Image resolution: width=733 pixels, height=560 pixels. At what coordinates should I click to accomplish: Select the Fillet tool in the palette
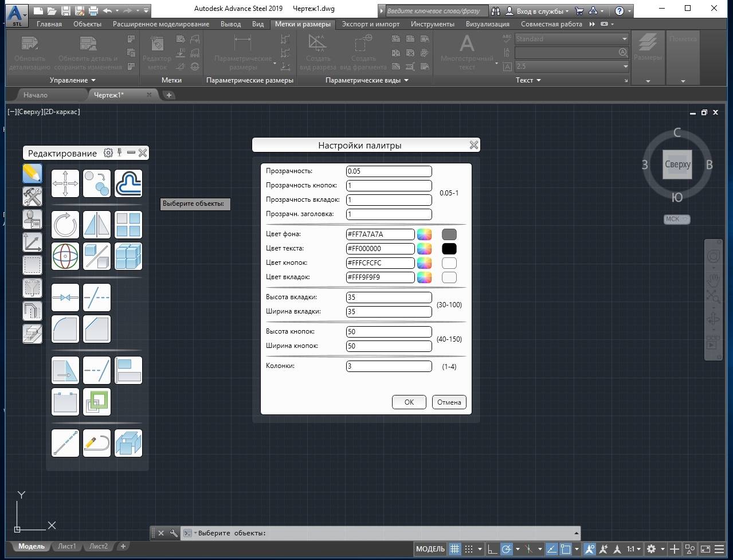pyautogui.click(x=65, y=329)
